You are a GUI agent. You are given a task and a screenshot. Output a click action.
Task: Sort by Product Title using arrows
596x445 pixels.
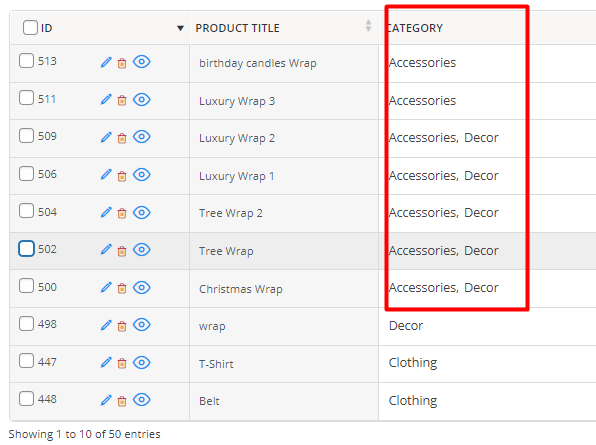coord(368,26)
